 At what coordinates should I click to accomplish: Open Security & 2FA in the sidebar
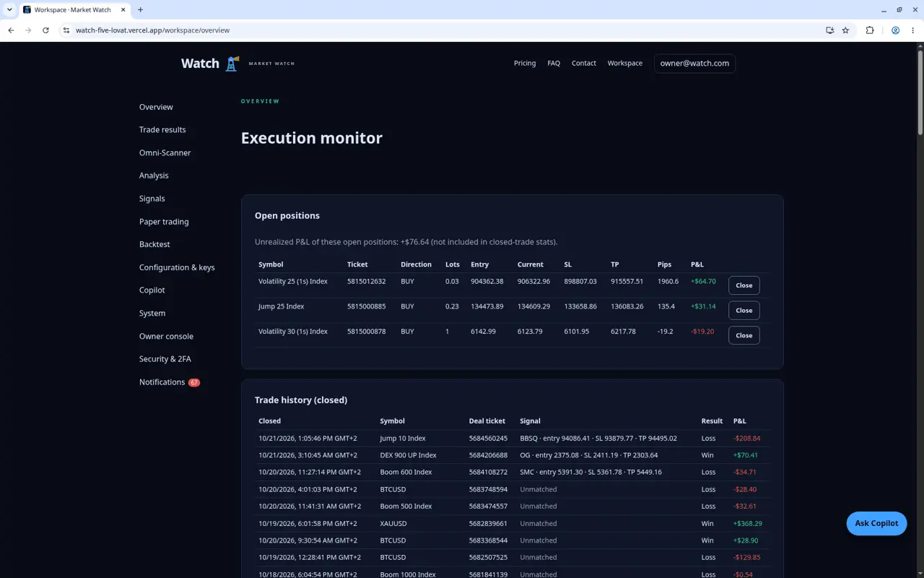[165, 359]
